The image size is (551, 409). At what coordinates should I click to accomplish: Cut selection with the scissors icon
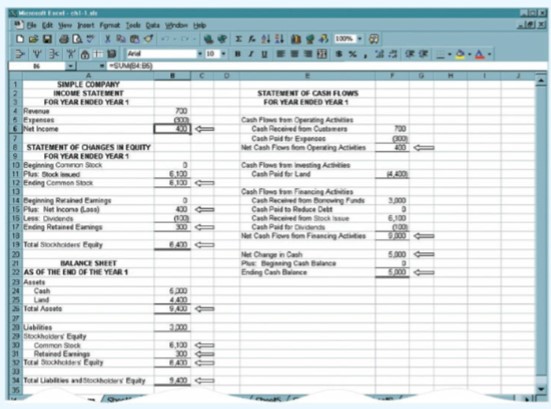point(108,39)
